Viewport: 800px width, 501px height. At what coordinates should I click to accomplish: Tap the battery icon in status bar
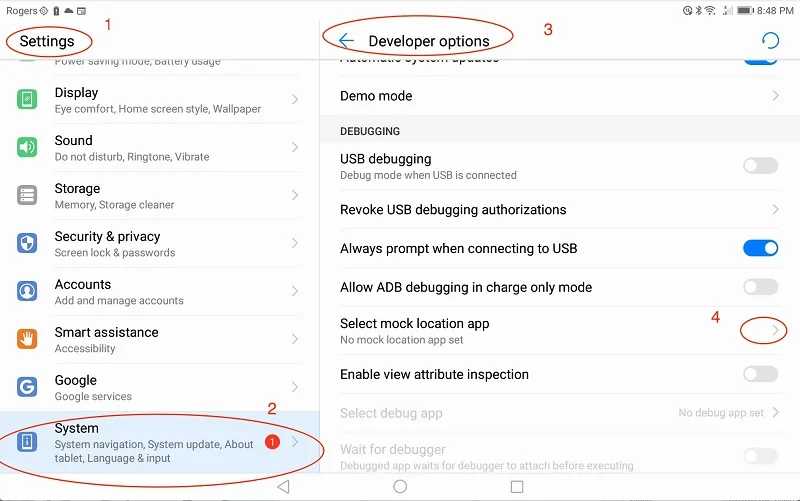click(745, 10)
